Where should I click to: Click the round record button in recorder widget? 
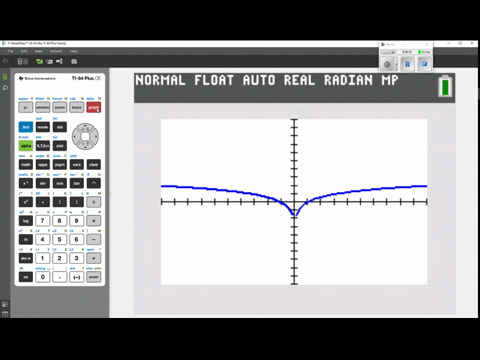(387, 64)
